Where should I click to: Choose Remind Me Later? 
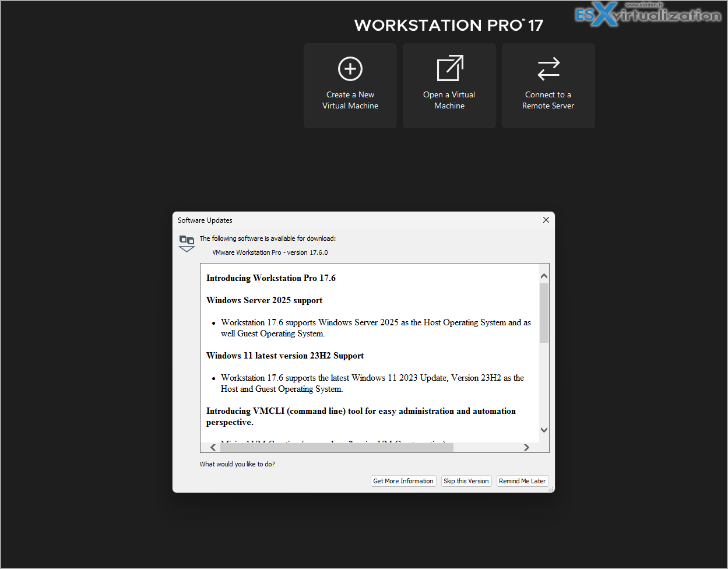(x=522, y=481)
